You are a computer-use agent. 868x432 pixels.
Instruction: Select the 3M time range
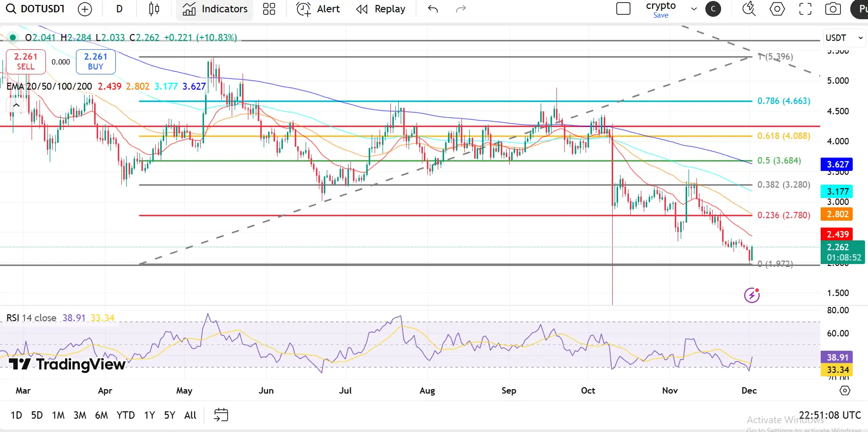click(x=80, y=415)
